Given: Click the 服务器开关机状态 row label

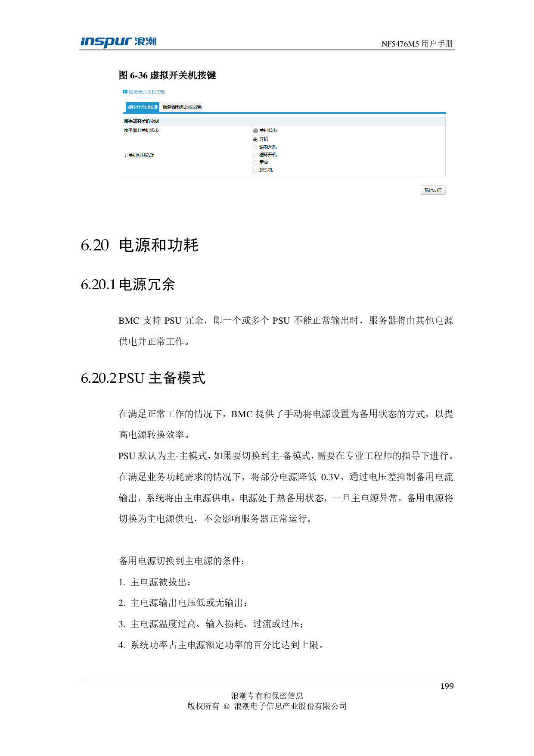Looking at the screenshot, I should [x=141, y=131].
